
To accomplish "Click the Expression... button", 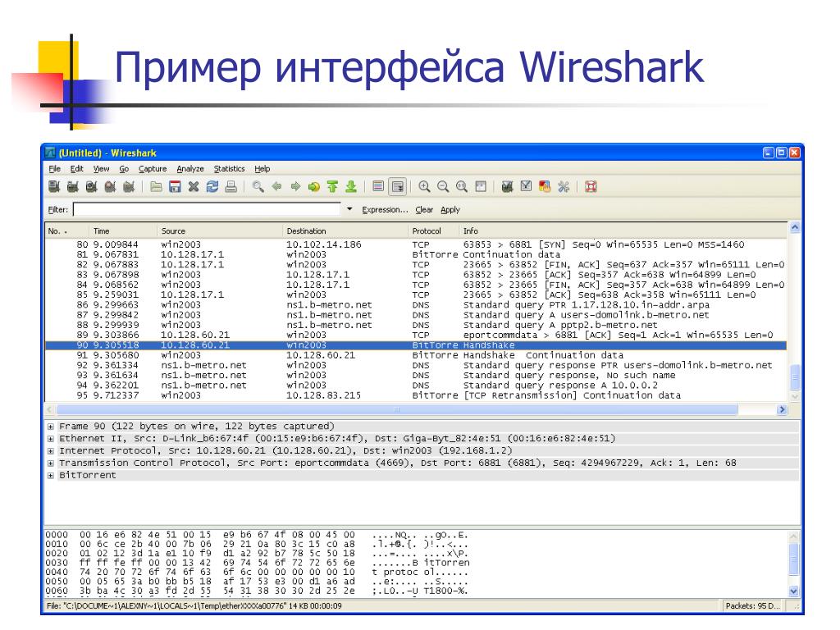I will (385, 210).
